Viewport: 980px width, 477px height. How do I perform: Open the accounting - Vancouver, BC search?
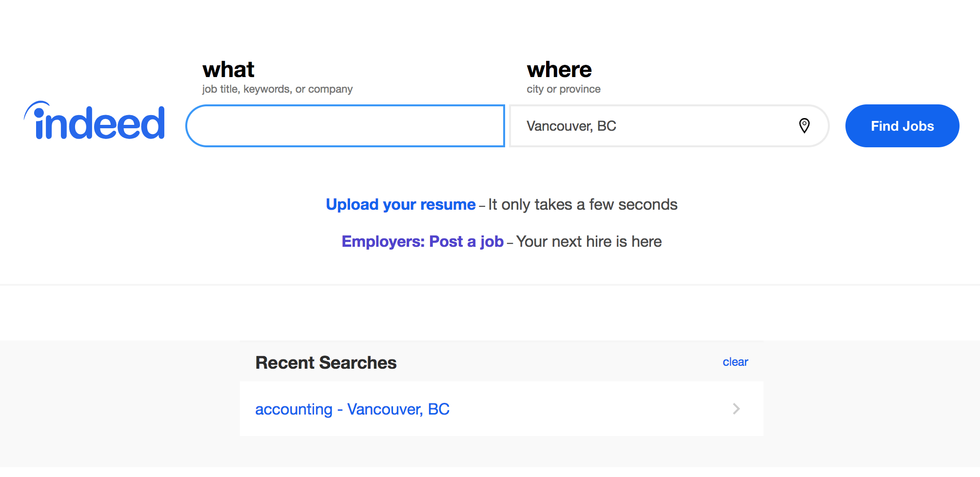352,409
